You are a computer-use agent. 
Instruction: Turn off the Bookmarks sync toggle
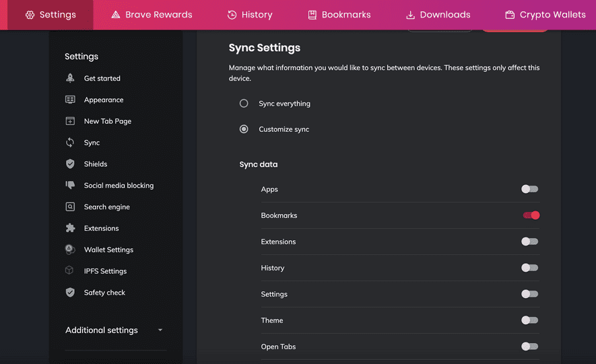(531, 215)
